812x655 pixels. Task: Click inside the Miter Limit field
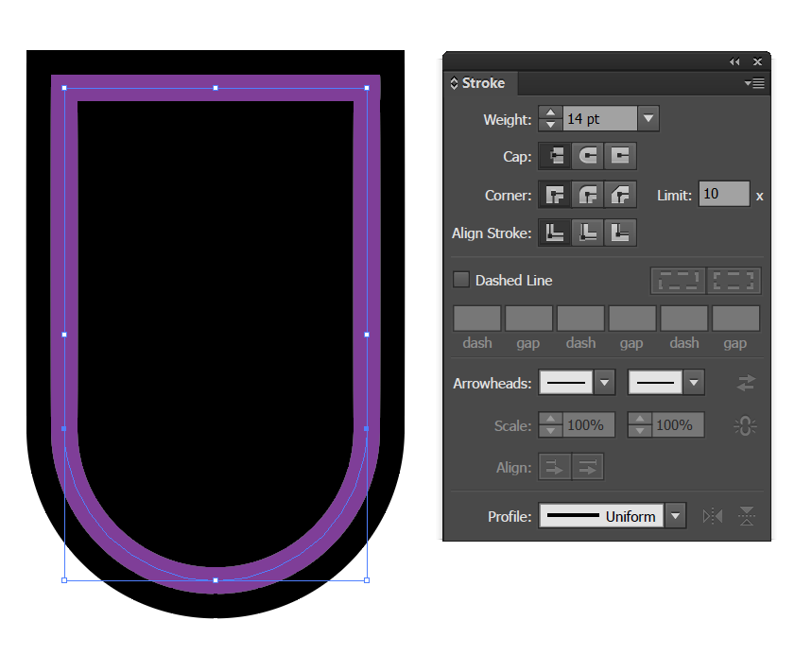pos(723,194)
